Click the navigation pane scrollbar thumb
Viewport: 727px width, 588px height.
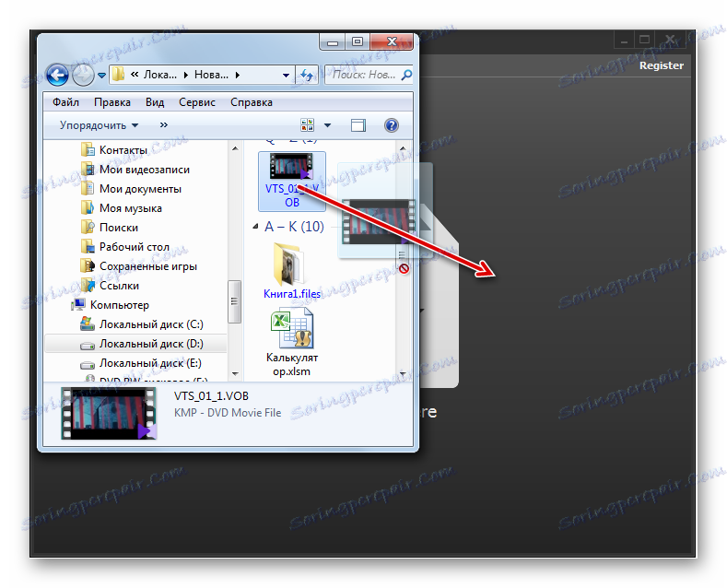(235, 301)
